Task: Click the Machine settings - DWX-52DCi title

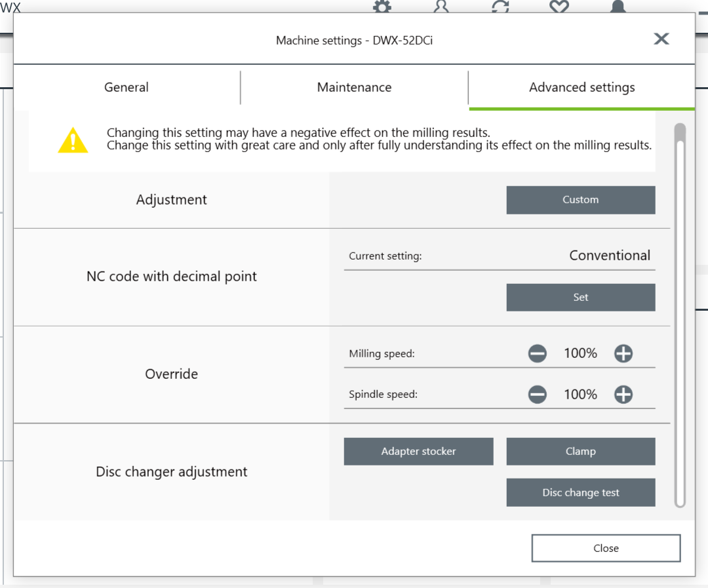Action: click(355, 41)
